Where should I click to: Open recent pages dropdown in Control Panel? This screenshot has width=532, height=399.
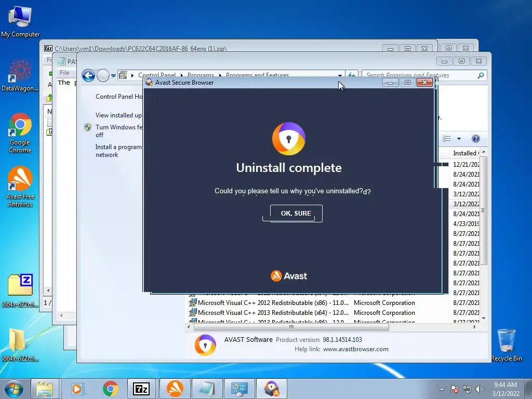point(113,75)
